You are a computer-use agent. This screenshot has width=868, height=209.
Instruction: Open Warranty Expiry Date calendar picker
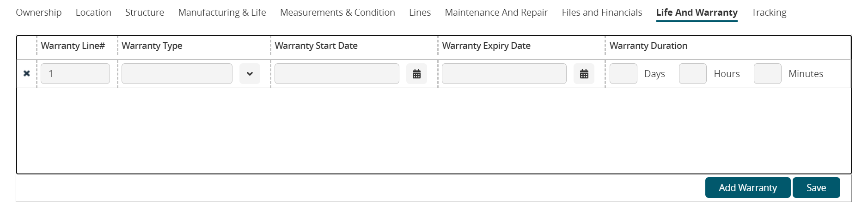[x=584, y=74]
